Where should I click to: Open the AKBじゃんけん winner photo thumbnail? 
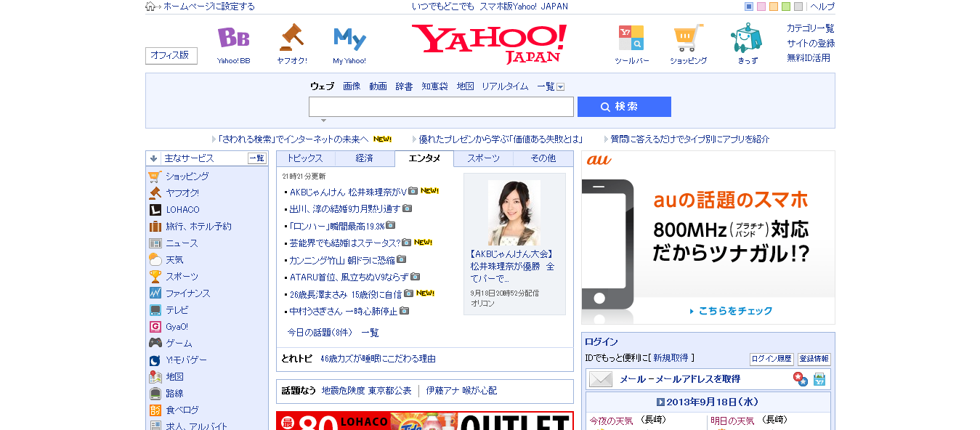click(514, 213)
